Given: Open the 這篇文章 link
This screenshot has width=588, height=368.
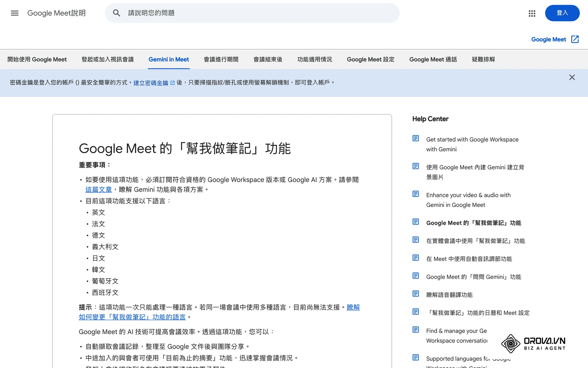Looking at the screenshot, I should point(98,190).
